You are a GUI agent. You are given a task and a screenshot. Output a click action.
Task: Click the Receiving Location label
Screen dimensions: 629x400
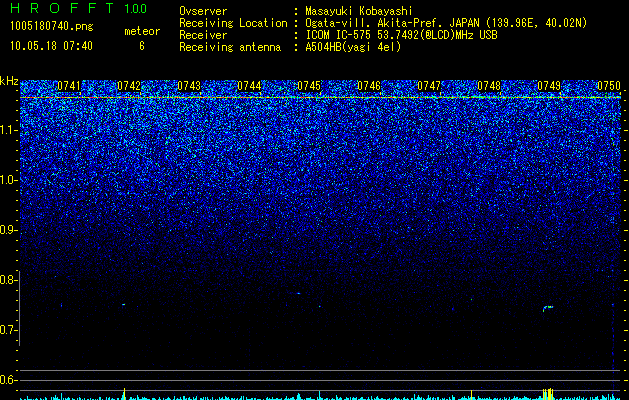tap(233, 23)
